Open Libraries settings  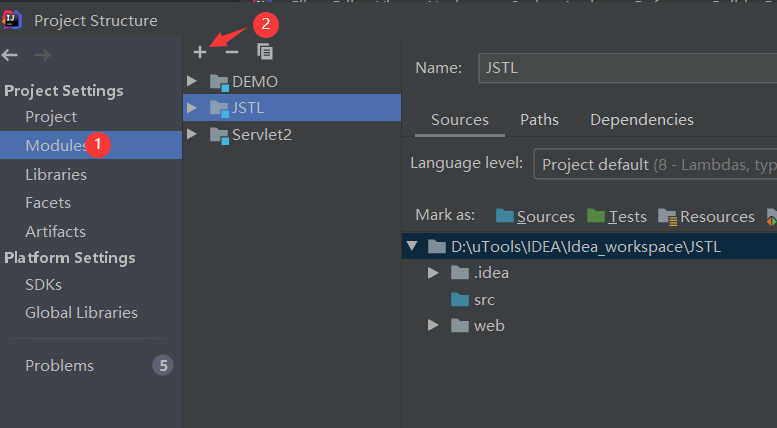[x=56, y=174]
